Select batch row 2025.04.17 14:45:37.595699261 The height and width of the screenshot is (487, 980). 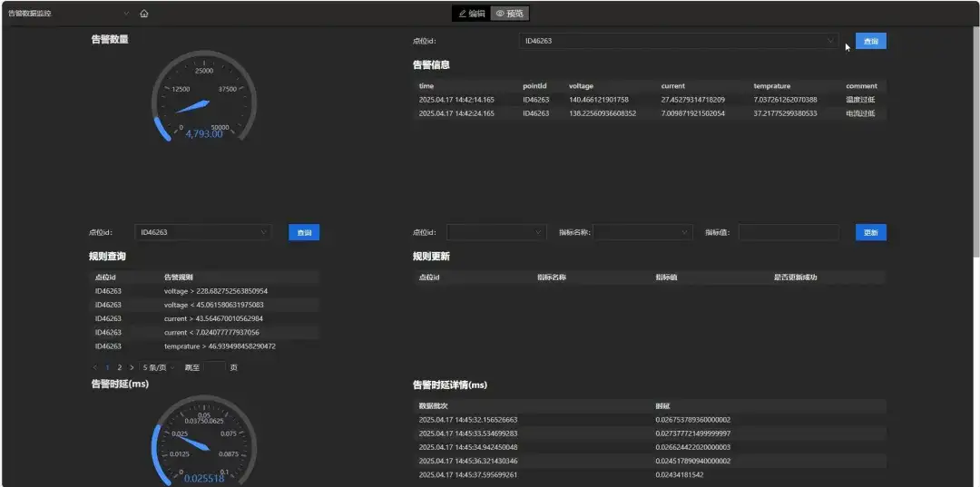pyautogui.click(x=650, y=474)
